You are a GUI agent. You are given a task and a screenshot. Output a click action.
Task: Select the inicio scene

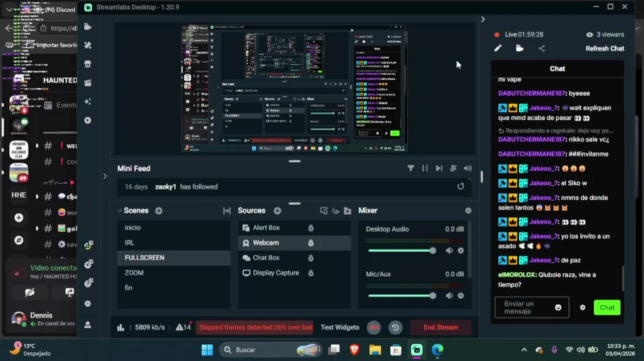(174, 228)
